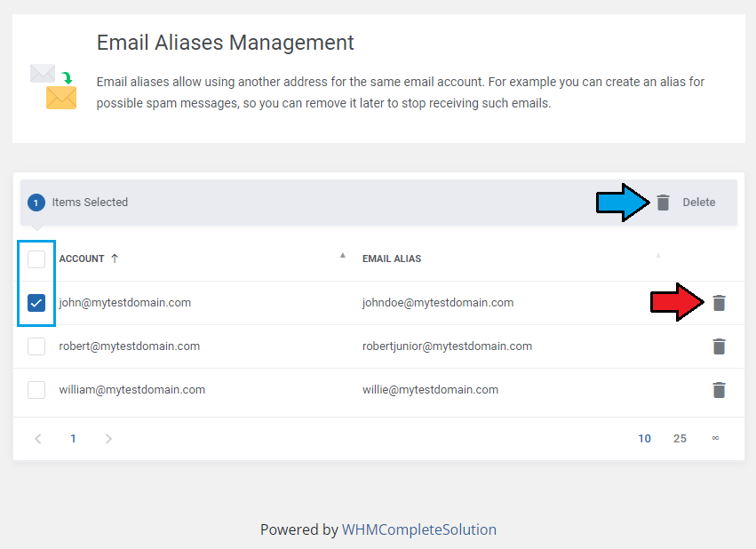756x549 pixels.
Task: Click the Delete label for selected items
Action: pyautogui.click(x=698, y=203)
